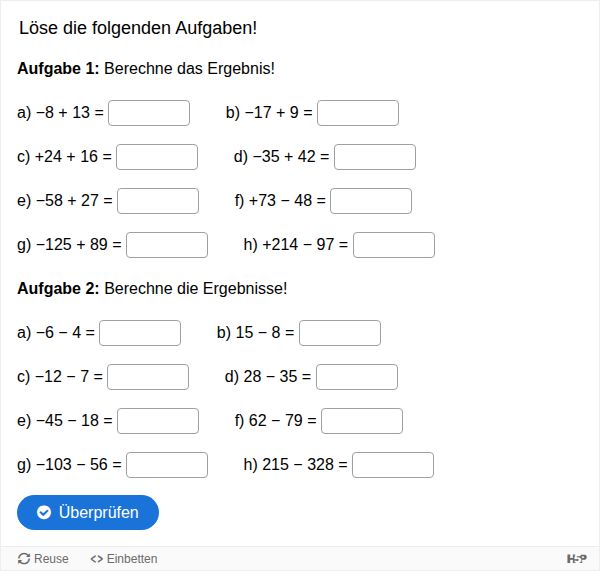This screenshot has width=600, height=571.
Task: Focus the input for −125 + 89
Action: (167, 245)
